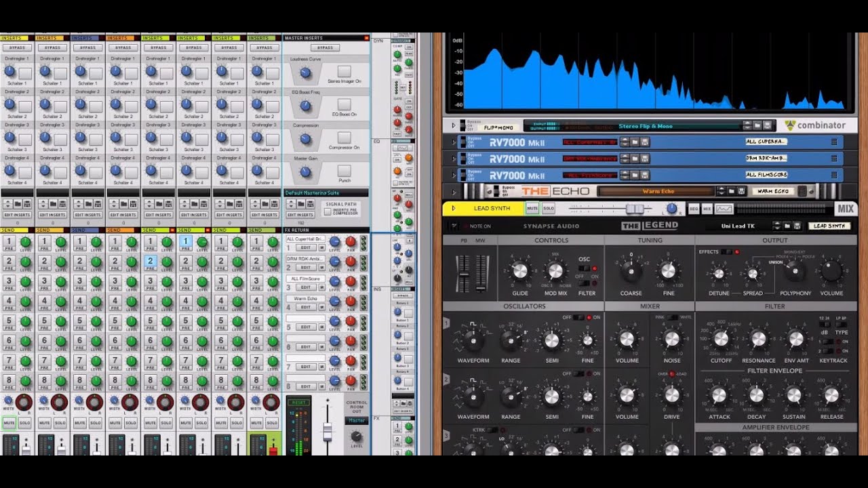The image size is (868, 488).
Task: Click the menu icon on the first RV7000 device
Action: (x=834, y=142)
